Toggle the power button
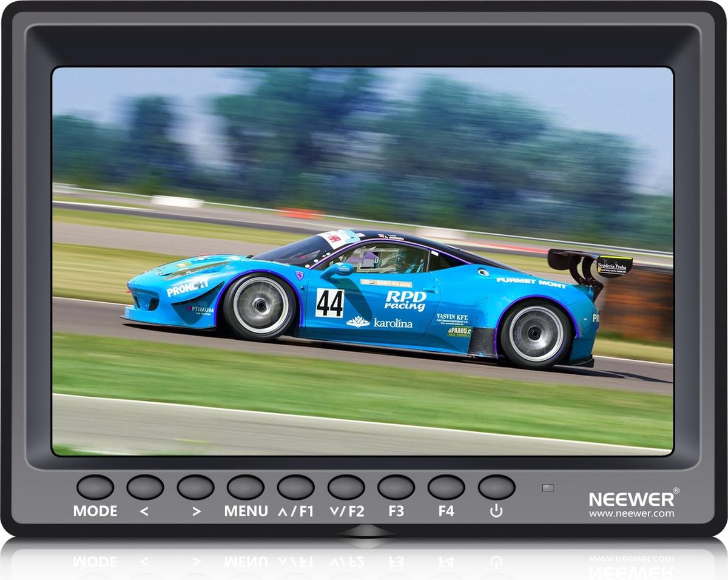 [x=496, y=487]
